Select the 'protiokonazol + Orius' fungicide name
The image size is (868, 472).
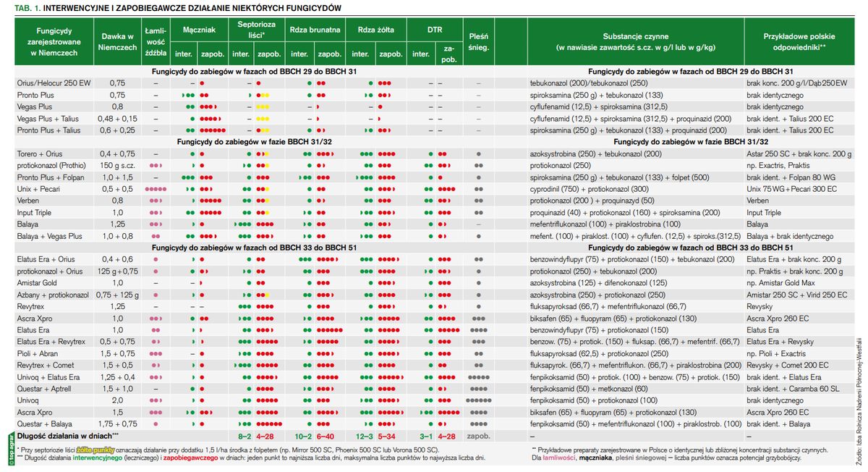tap(50, 271)
